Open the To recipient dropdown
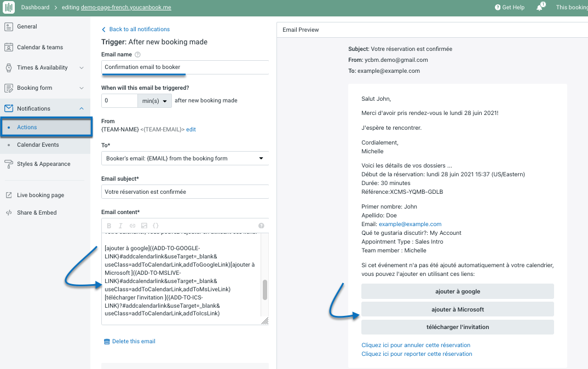This screenshot has width=588, height=369. [x=185, y=158]
